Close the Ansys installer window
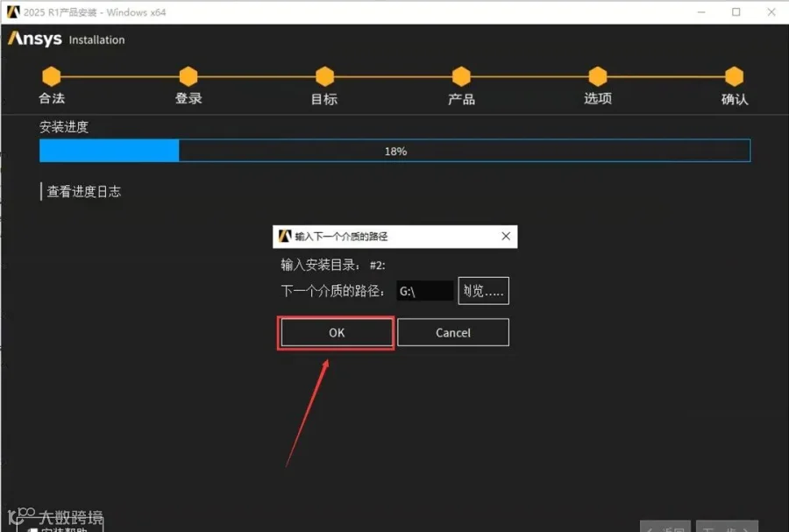 771,12
